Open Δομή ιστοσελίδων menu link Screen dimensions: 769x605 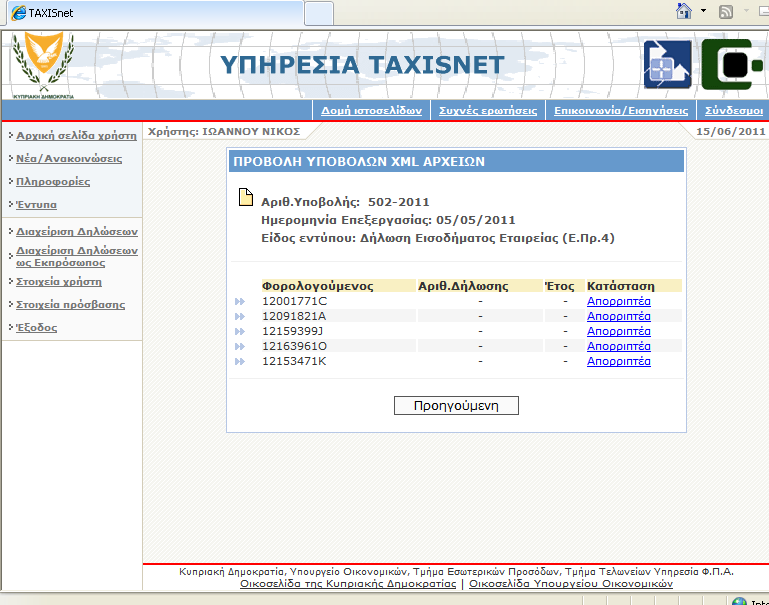[x=371, y=111]
